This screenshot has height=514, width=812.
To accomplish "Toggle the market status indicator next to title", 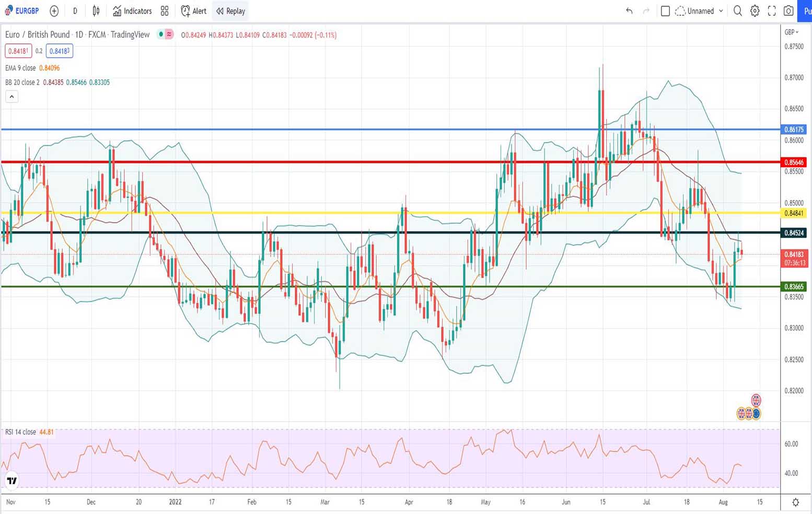I will pyautogui.click(x=161, y=34).
